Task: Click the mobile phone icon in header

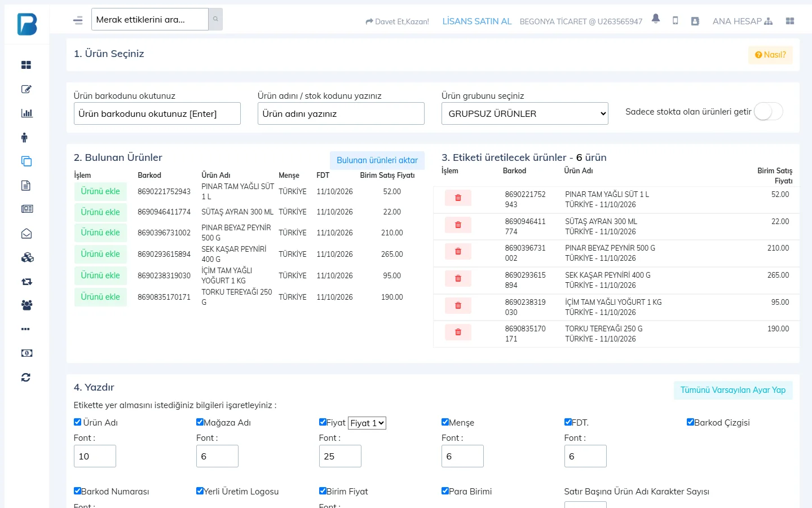Action: click(676, 21)
